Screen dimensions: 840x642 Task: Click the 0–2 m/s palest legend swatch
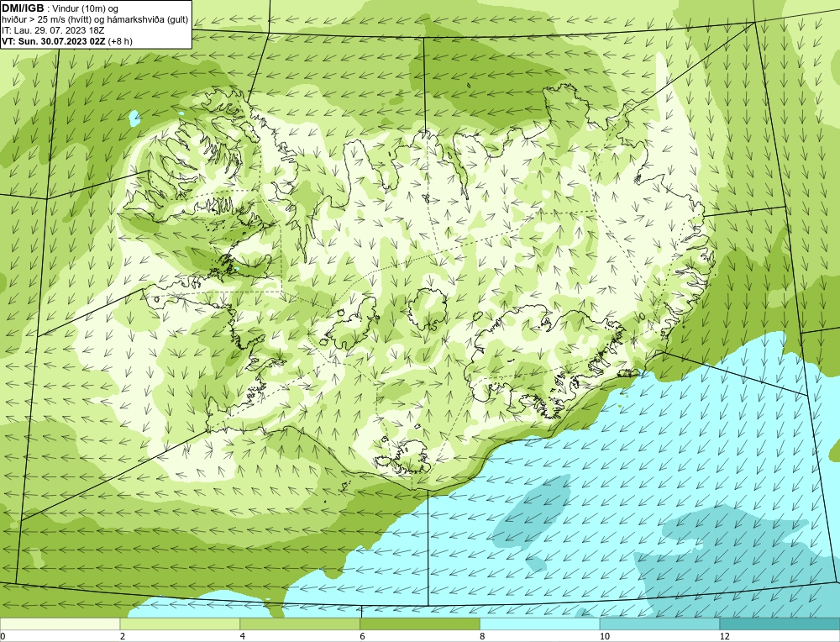[x=60, y=624]
